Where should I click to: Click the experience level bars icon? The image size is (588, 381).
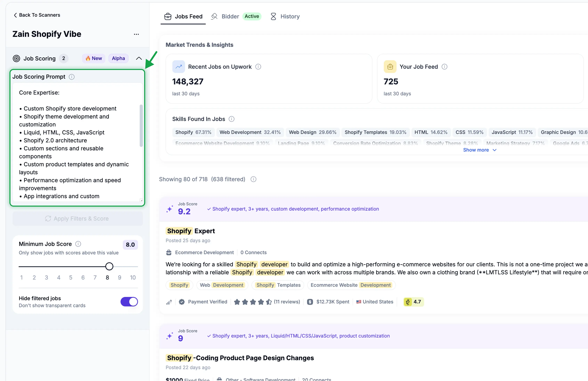[x=169, y=302]
